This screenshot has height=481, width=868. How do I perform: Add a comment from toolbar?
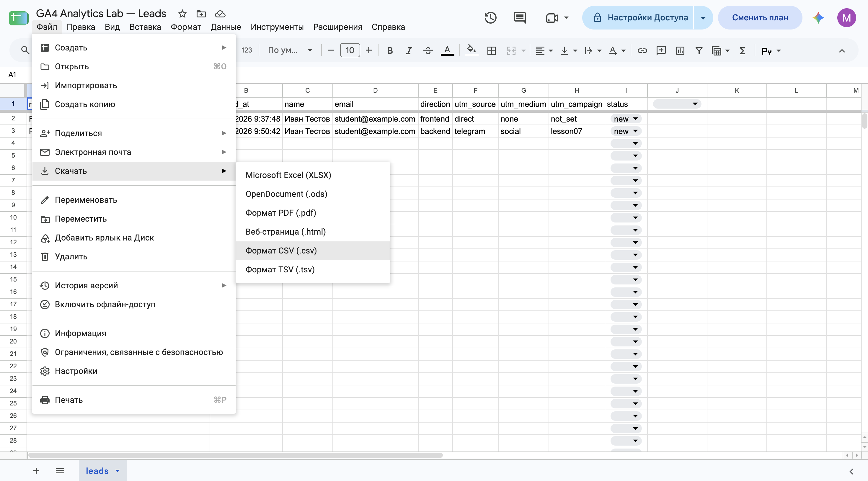(x=661, y=50)
